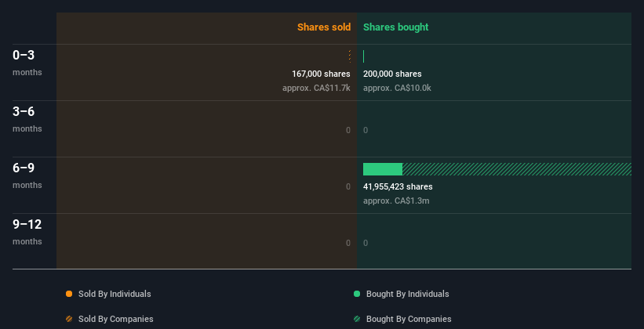Click the striped Bought By Companies legend icon
The width and height of the screenshot is (644, 329).
click(x=357, y=319)
